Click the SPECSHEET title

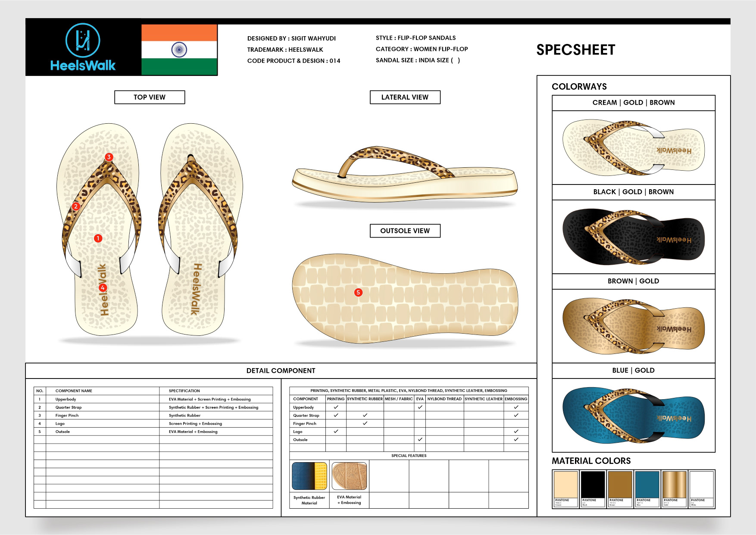(x=575, y=50)
